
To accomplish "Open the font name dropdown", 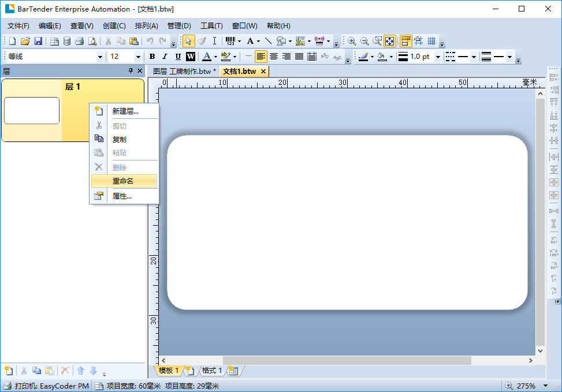I will point(100,57).
